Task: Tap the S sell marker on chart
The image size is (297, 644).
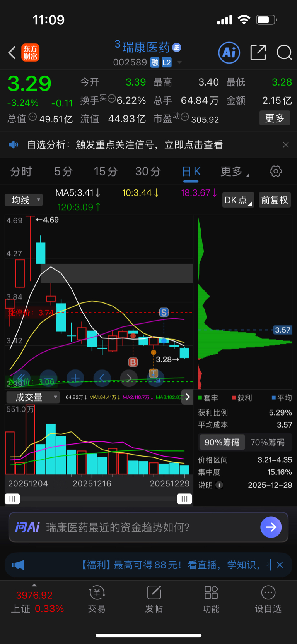Action: pyautogui.click(x=164, y=312)
